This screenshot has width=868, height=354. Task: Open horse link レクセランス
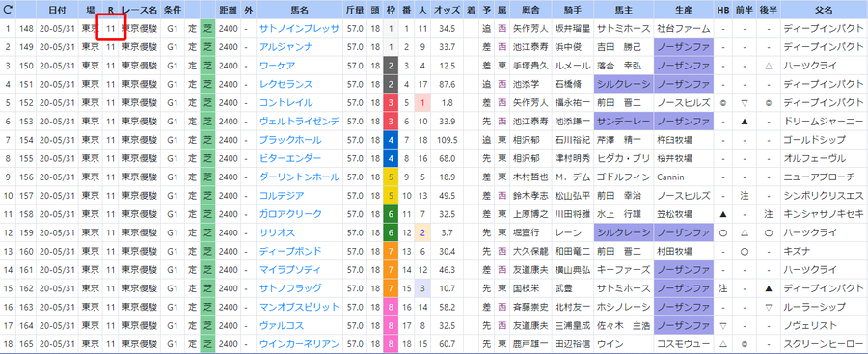[x=286, y=84]
